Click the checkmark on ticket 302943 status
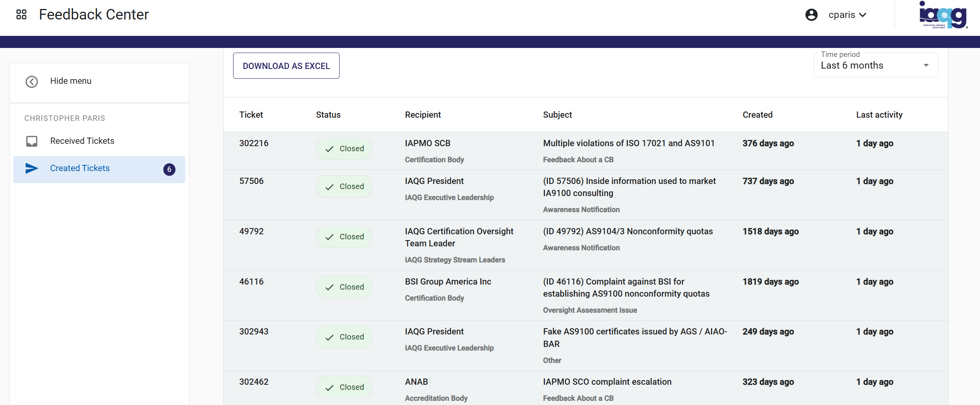This screenshot has width=980, height=405. (x=329, y=338)
